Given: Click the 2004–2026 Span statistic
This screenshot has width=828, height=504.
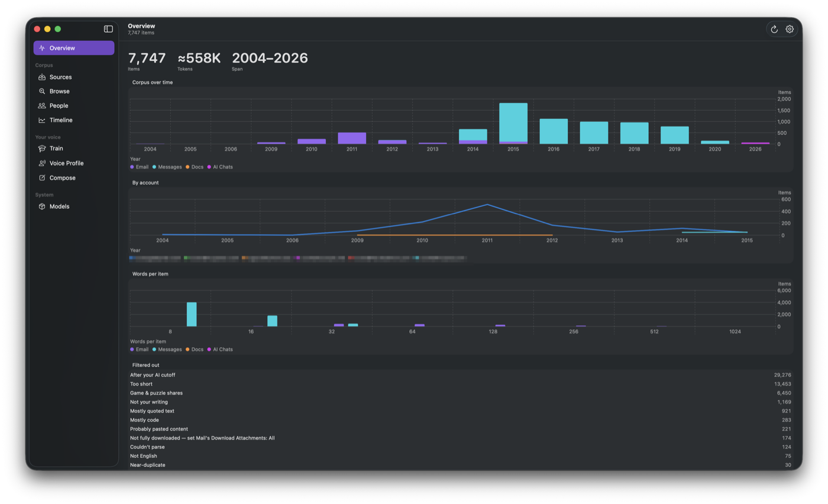Looking at the screenshot, I should point(270,61).
